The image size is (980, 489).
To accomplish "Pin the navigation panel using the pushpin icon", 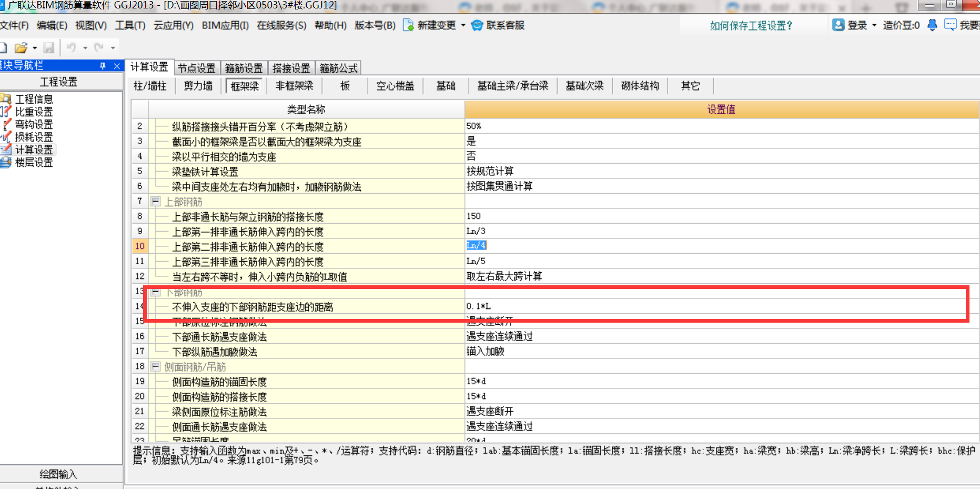I will pos(103,66).
